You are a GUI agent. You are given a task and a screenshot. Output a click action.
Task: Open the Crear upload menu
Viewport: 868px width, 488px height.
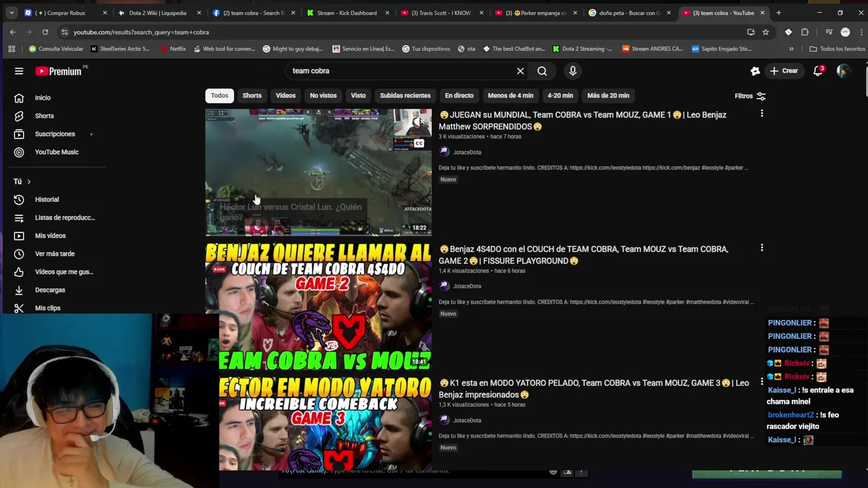[x=785, y=71]
